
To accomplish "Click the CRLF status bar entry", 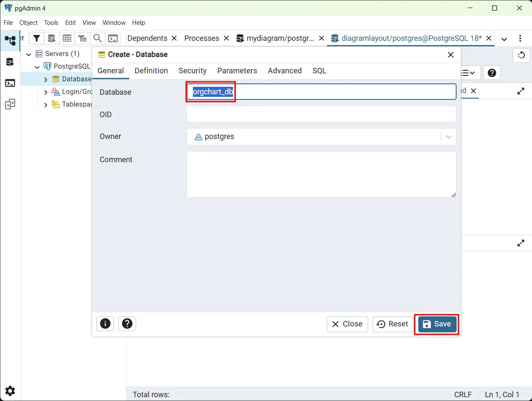I will tap(462, 395).
